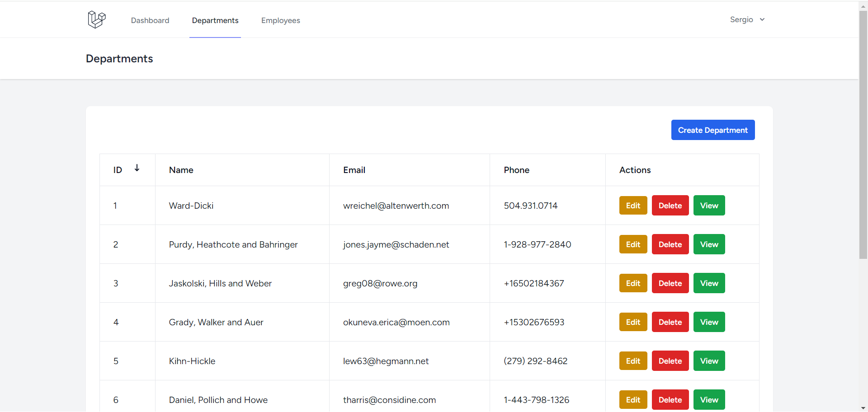The image size is (868, 412).
Task: Open the Sergio user menu chevron
Action: point(762,19)
